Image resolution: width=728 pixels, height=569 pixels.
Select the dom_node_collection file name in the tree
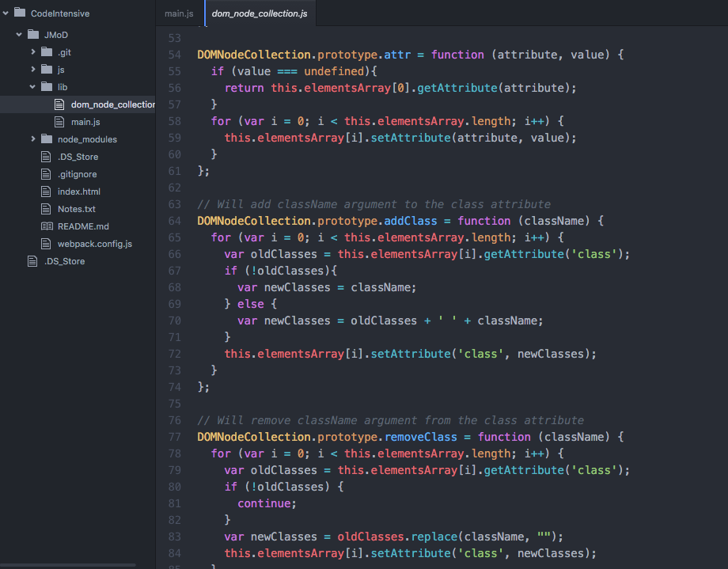[x=113, y=104]
